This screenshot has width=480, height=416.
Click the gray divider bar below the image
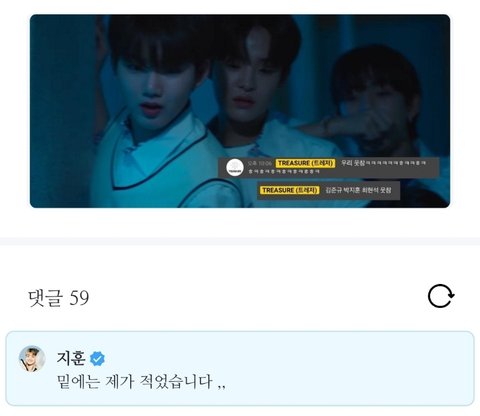click(x=240, y=241)
